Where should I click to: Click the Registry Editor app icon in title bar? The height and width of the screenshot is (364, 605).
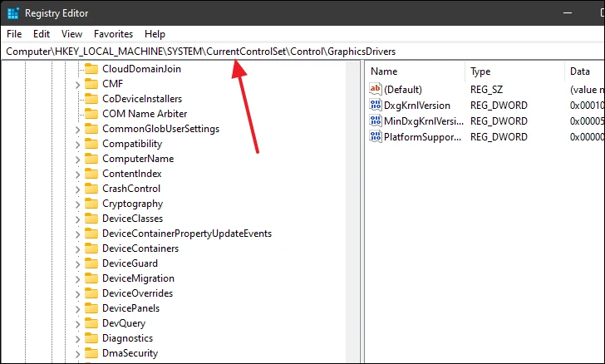coord(13,12)
